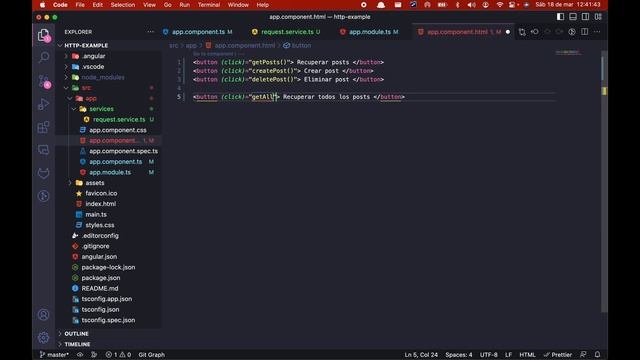
Task: Open main.ts file
Action: (96, 215)
